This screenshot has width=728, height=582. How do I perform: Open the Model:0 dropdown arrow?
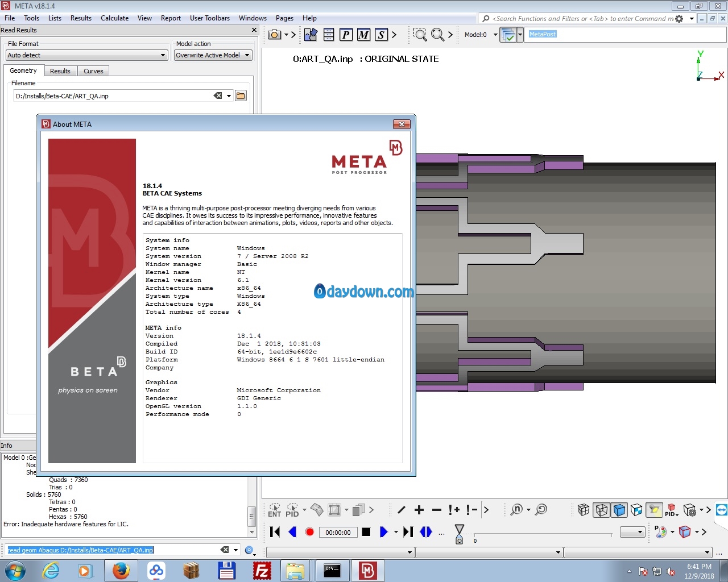tap(495, 35)
